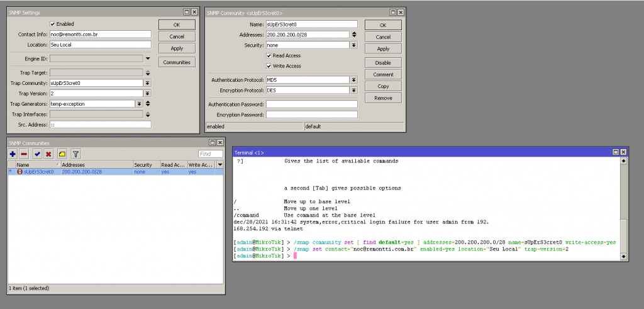Click the red minus remove icon
This screenshot has height=309, width=644.
(24, 154)
